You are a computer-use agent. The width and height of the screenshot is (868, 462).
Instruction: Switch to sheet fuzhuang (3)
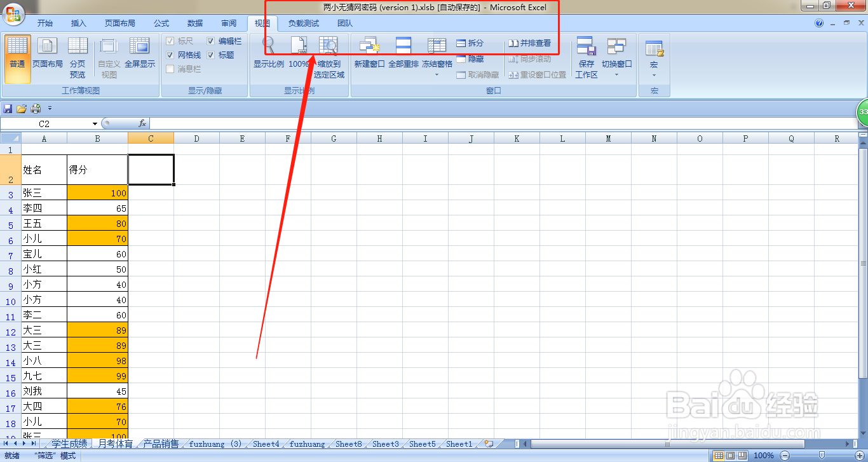click(215, 444)
